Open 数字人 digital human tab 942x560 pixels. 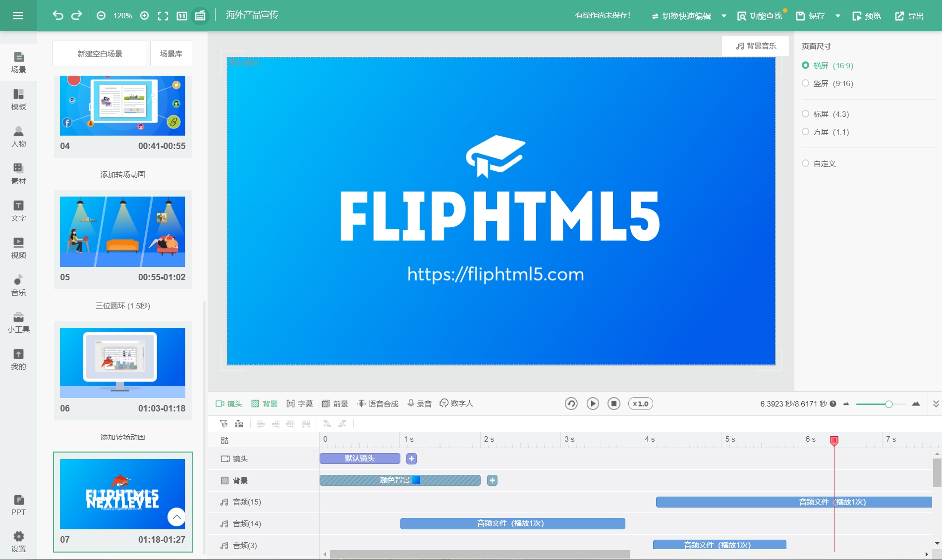tap(456, 404)
